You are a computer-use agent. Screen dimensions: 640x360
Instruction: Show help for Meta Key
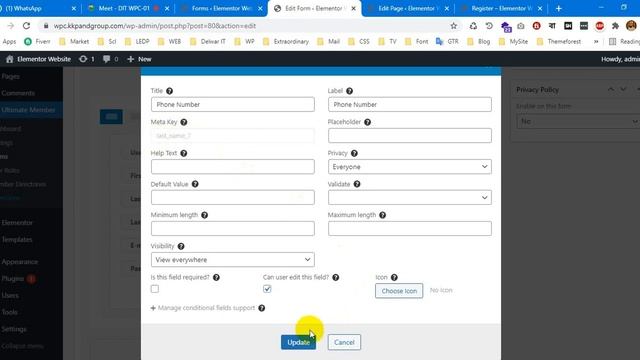point(184,122)
